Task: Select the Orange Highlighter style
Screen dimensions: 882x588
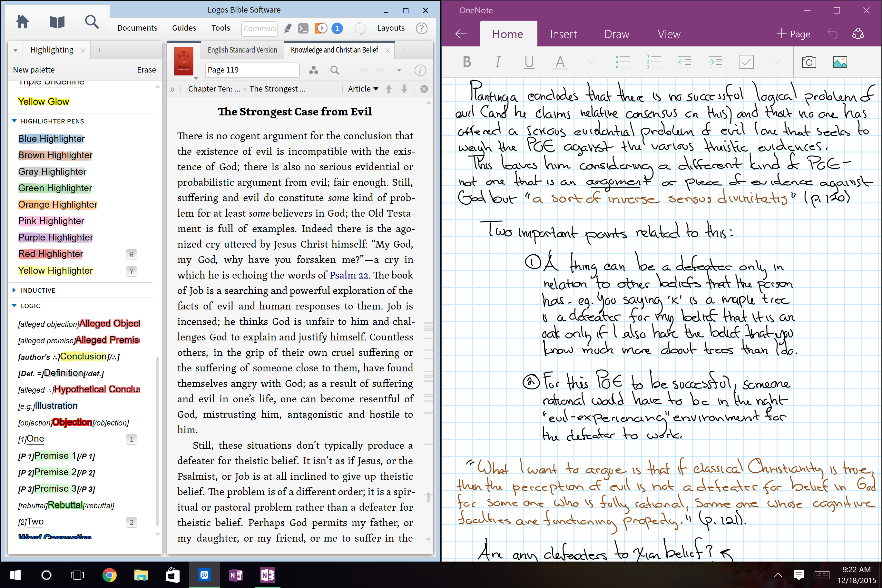Action: click(x=57, y=204)
